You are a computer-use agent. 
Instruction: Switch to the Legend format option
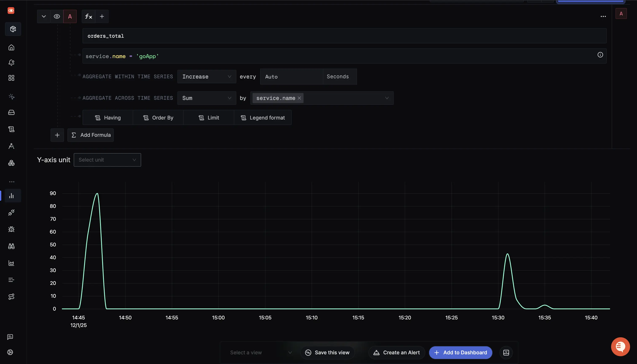click(263, 117)
